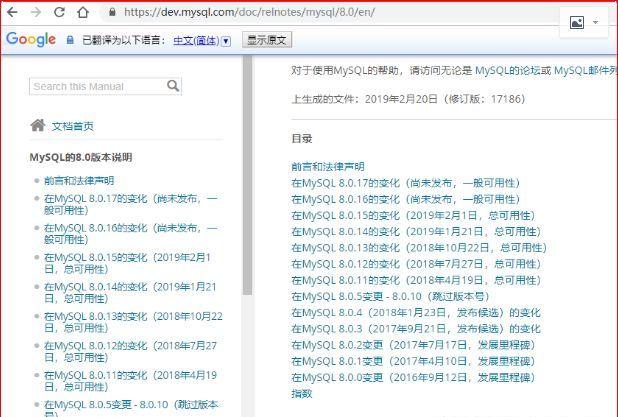Go to browser home page icon
The width and height of the screenshot is (618, 417).
[83, 12]
